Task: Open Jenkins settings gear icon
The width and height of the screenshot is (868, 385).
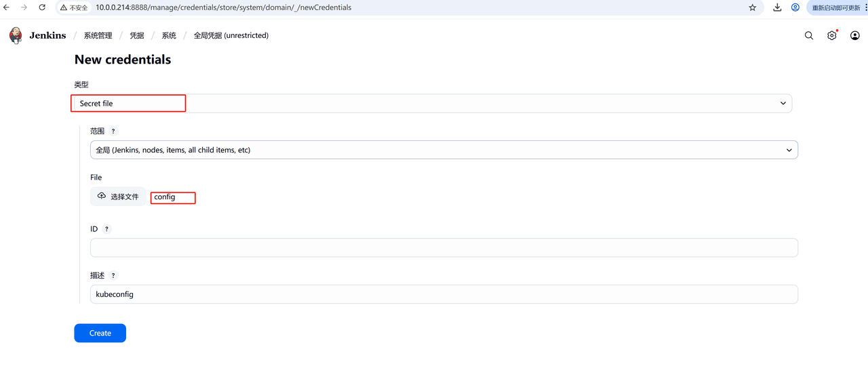Action: pyautogui.click(x=831, y=36)
